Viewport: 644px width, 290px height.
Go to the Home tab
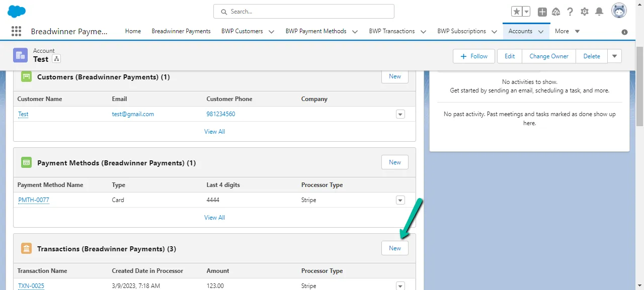coord(133,31)
